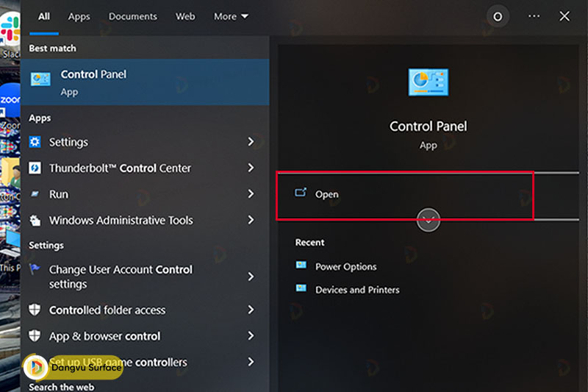
Task: Click the Slack desktop icon
Action: 10,30
